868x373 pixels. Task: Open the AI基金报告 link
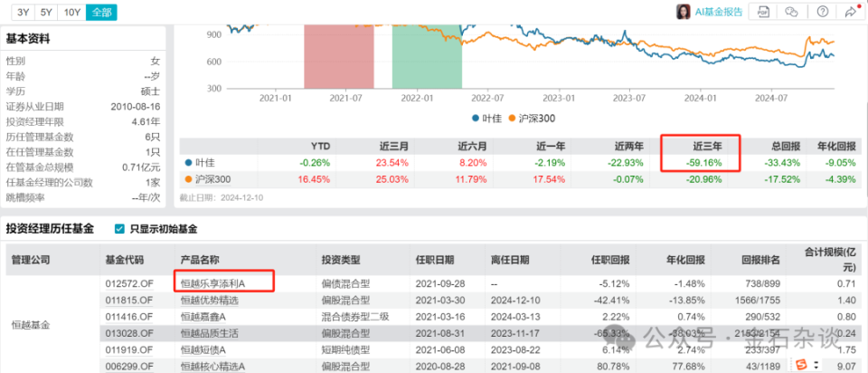click(x=719, y=12)
